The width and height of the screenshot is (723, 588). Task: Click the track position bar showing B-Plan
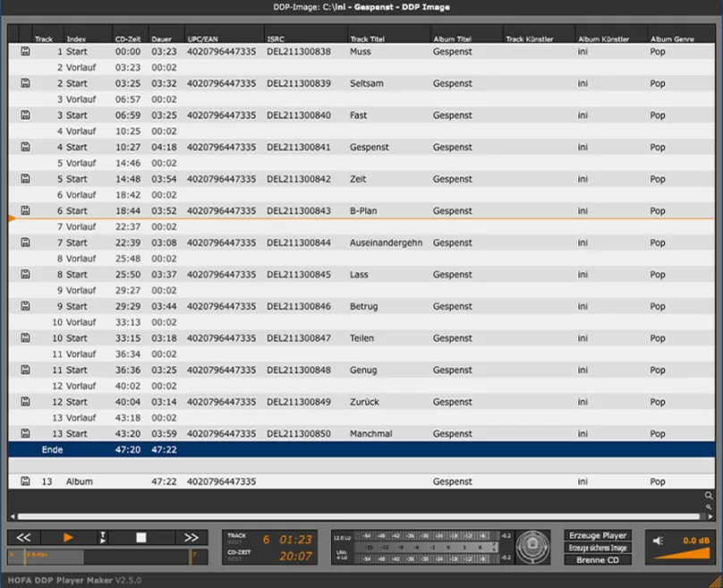107,556
